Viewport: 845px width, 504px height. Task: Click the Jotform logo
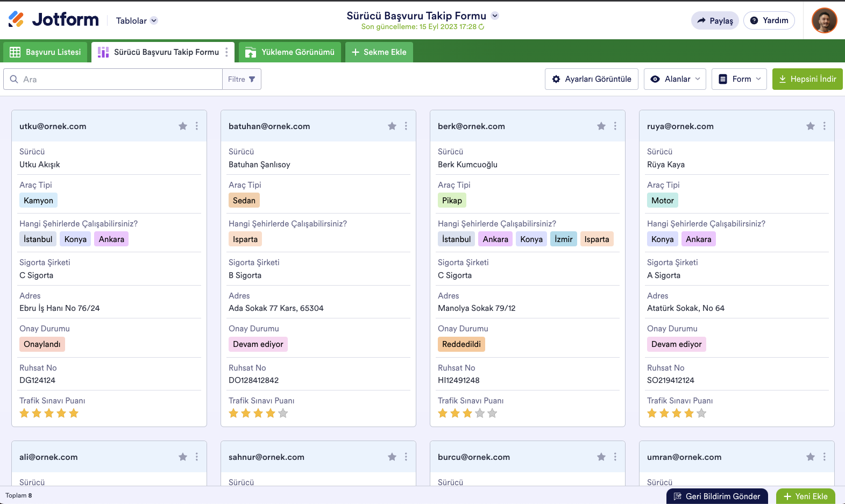[x=54, y=20]
